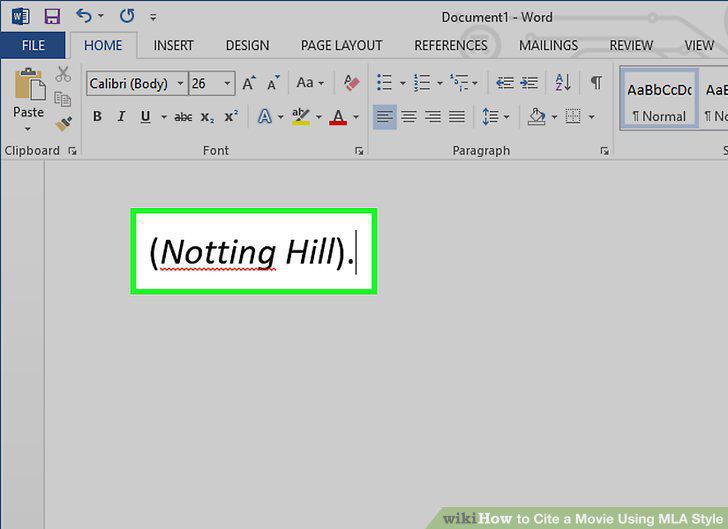Open font color dropdown arrow
728x529 pixels.
356,117
